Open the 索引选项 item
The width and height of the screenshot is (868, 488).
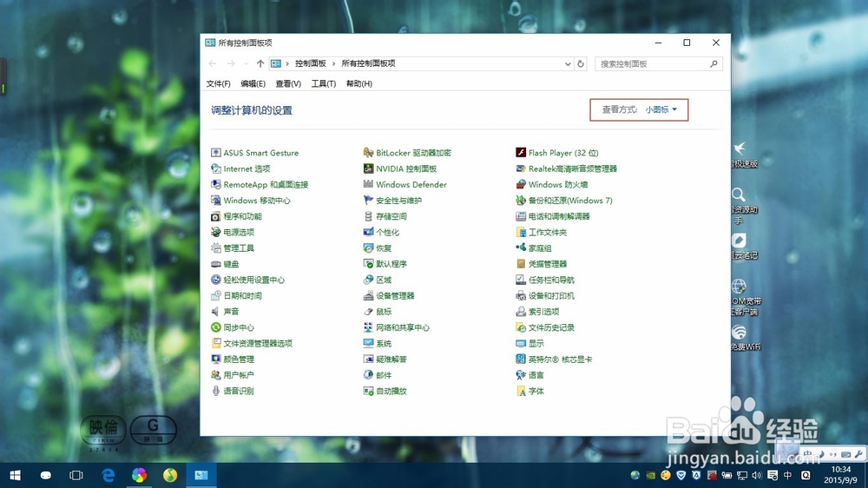tap(543, 312)
